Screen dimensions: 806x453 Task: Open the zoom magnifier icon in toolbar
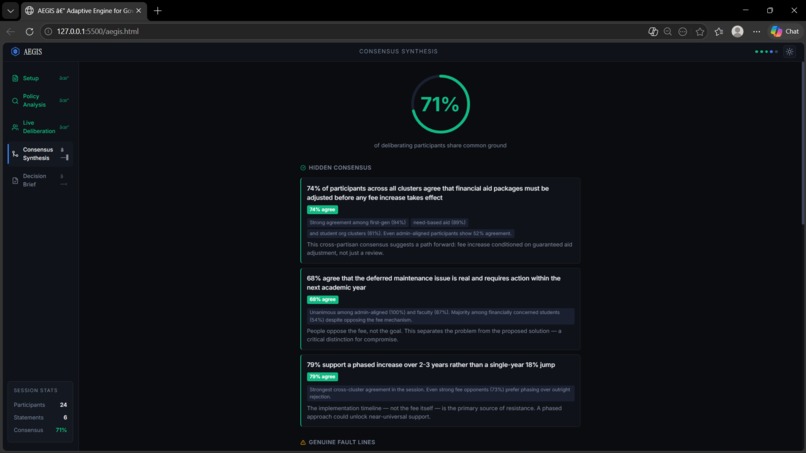point(667,31)
